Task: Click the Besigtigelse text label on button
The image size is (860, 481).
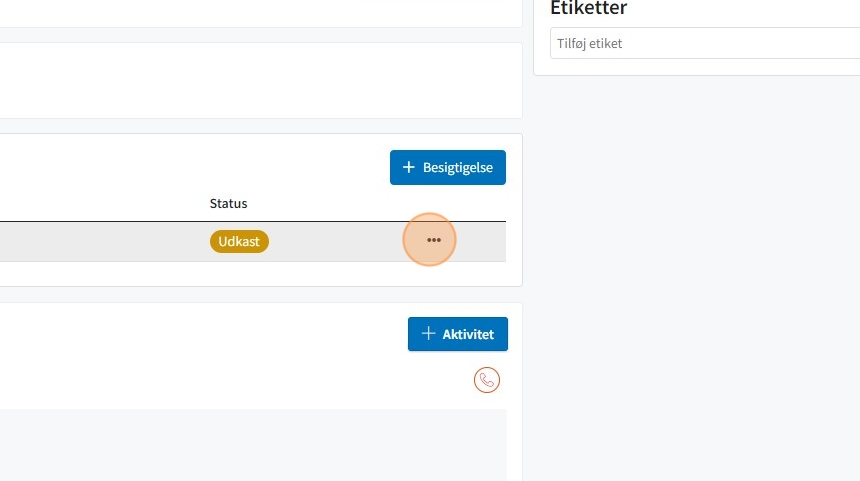Action: click(x=457, y=167)
